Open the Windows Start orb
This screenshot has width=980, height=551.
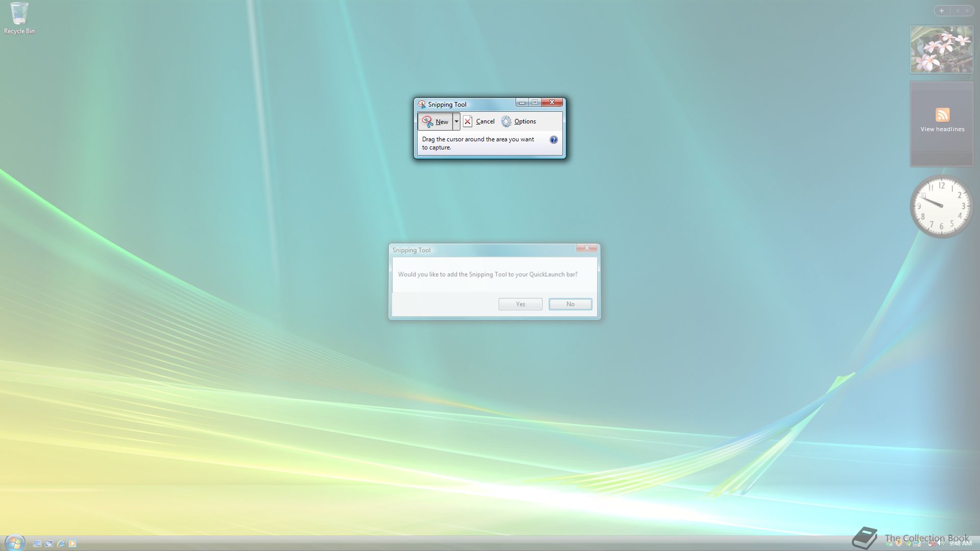(14, 542)
